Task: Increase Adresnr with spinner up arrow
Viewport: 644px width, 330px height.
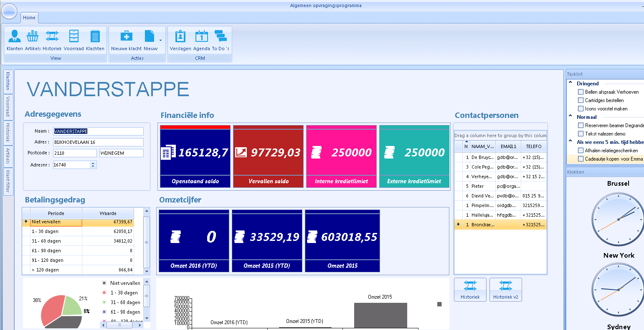Action: (x=93, y=163)
